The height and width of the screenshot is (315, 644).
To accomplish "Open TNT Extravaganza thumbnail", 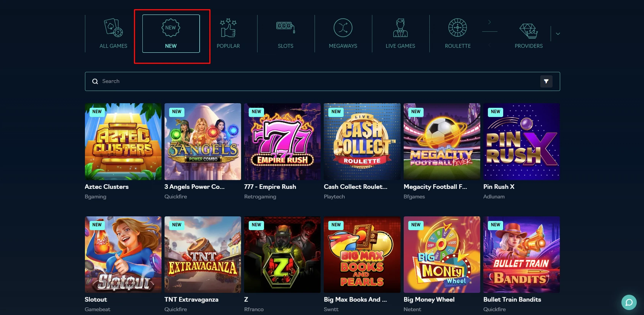I will pos(203,255).
